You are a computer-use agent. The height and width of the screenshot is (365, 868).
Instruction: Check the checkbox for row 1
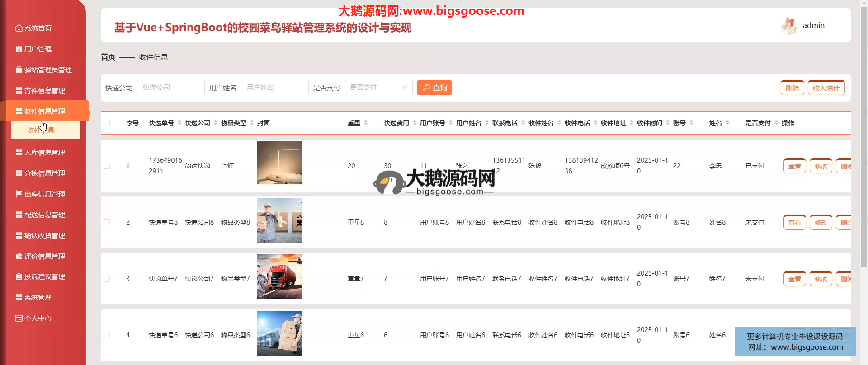tap(107, 166)
